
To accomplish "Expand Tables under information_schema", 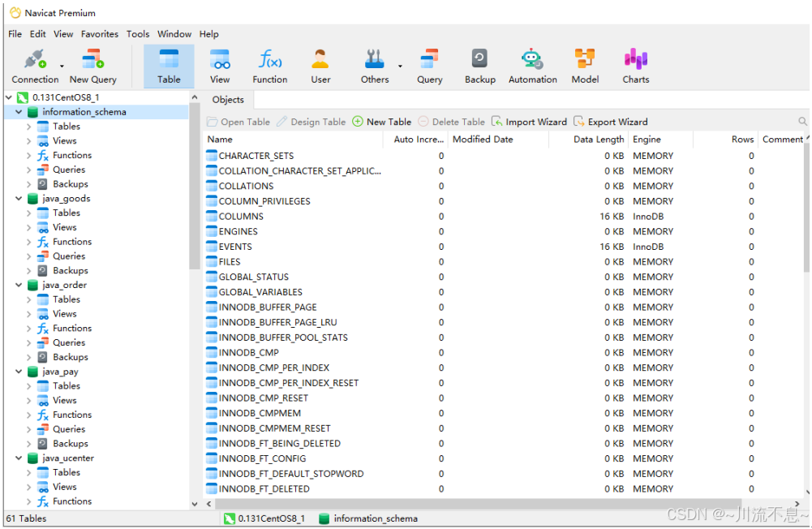I will [29, 127].
